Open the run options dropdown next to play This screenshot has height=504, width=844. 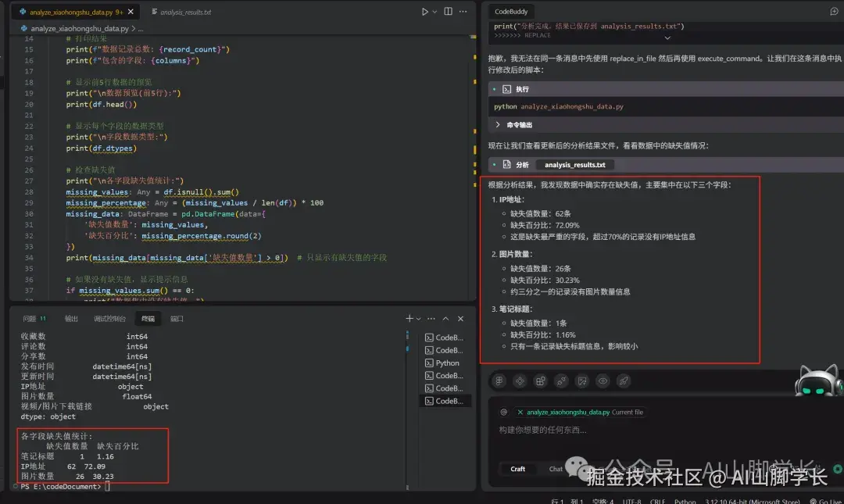click(x=436, y=12)
